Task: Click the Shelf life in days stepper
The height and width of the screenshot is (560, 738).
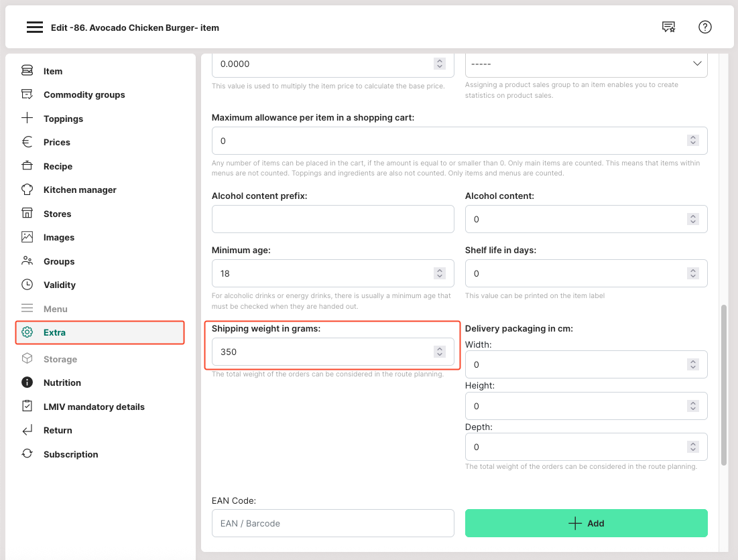Action: click(x=693, y=273)
